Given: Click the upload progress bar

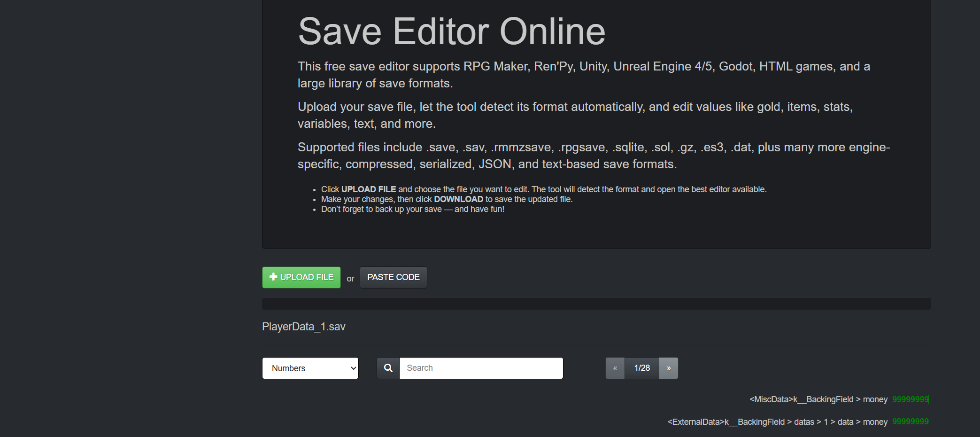Looking at the screenshot, I should point(596,304).
